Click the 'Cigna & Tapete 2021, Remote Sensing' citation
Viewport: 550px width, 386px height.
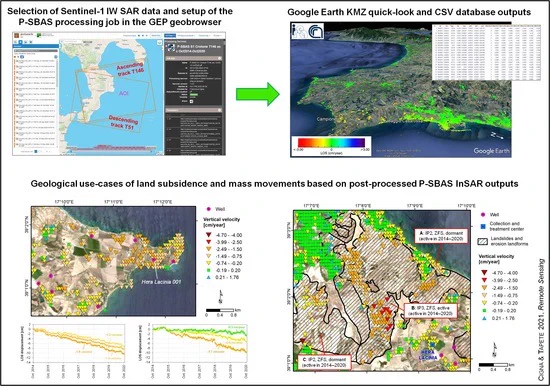(541, 320)
